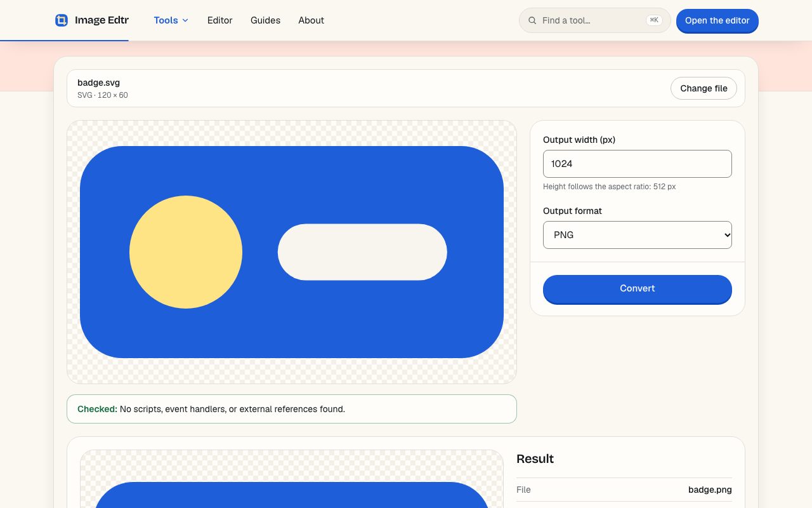This screenshot has height=508, width=812.
Task: Open the Output format dropdown
Action: point(638,235)
